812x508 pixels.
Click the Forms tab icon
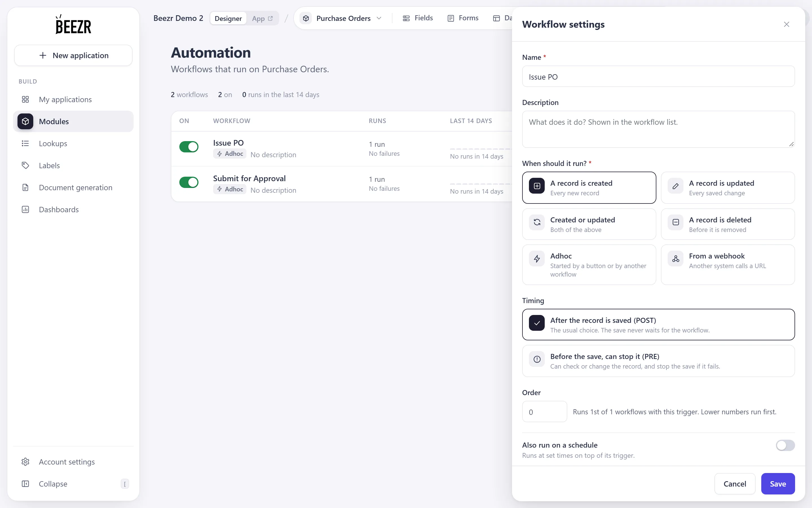(x=451, y=18)
